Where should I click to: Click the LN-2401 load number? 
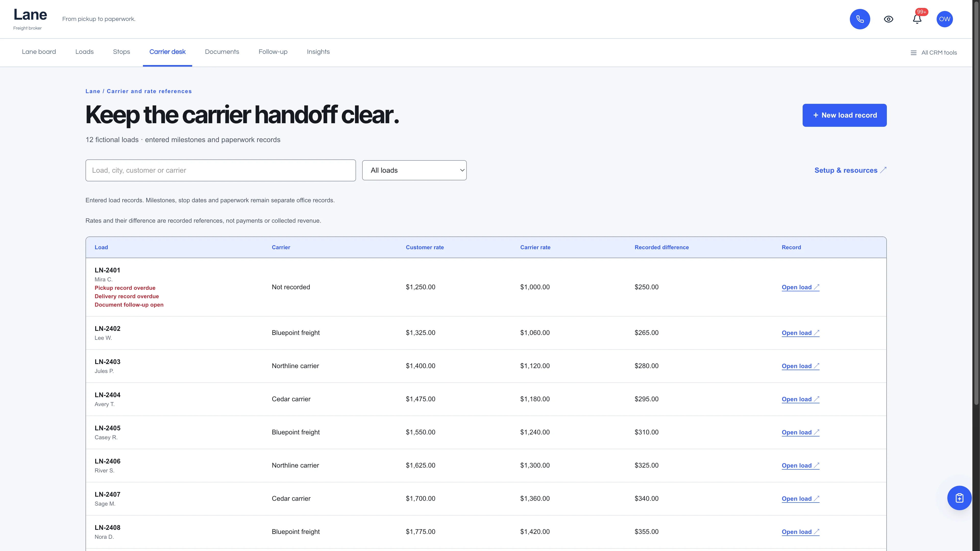pos(107,270)
